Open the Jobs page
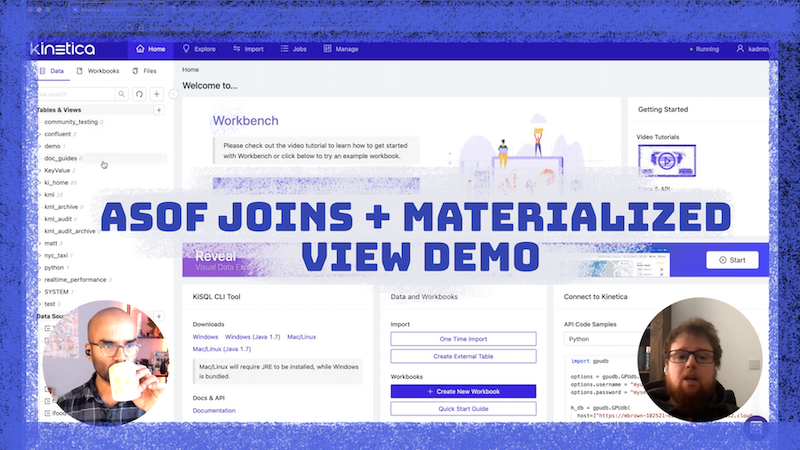Screen dimensions: 800x450 (294, 48)
